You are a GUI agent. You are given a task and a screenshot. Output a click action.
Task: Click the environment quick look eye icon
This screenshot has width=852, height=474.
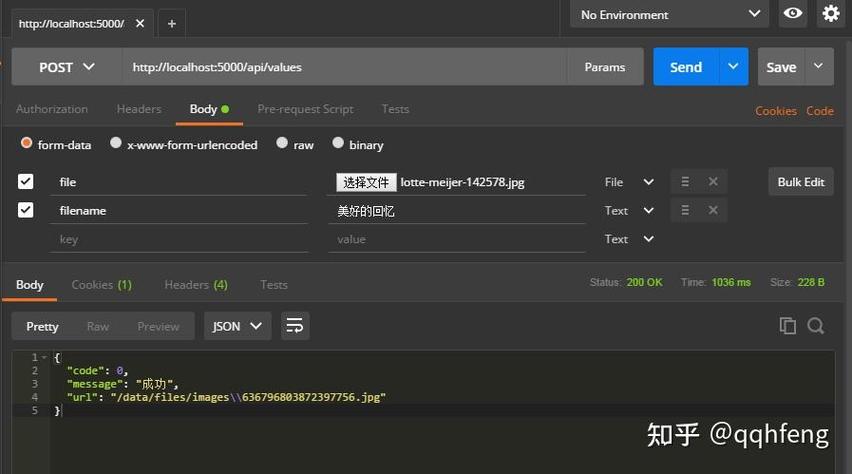coord(793,14)
